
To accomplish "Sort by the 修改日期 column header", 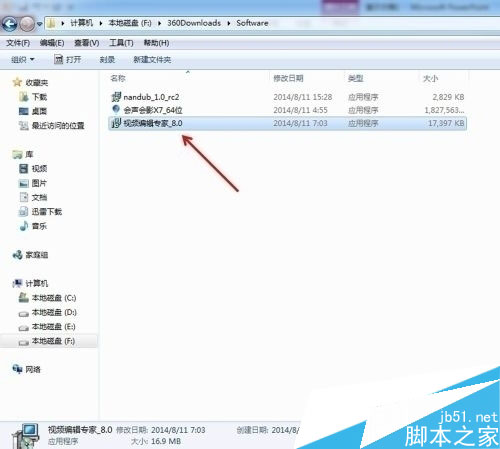I will (x=288, y=78).
